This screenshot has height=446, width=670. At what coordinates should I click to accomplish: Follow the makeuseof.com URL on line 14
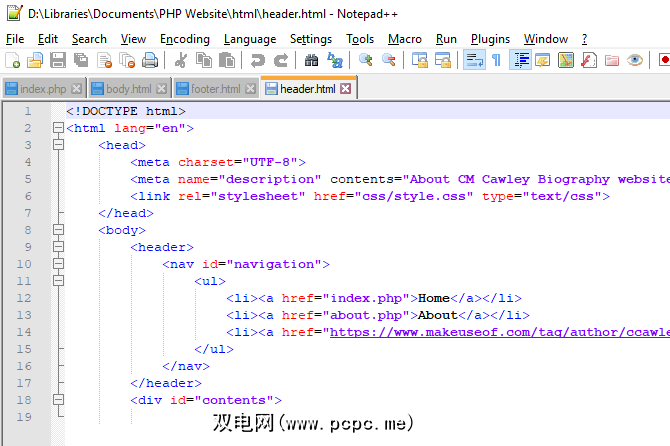(500, 332)
